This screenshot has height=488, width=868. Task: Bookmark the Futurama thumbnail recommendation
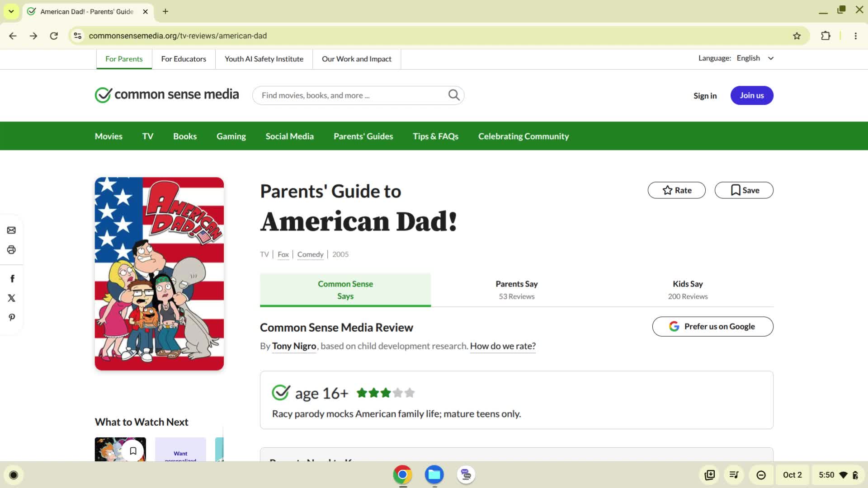(x=133, y=450)
